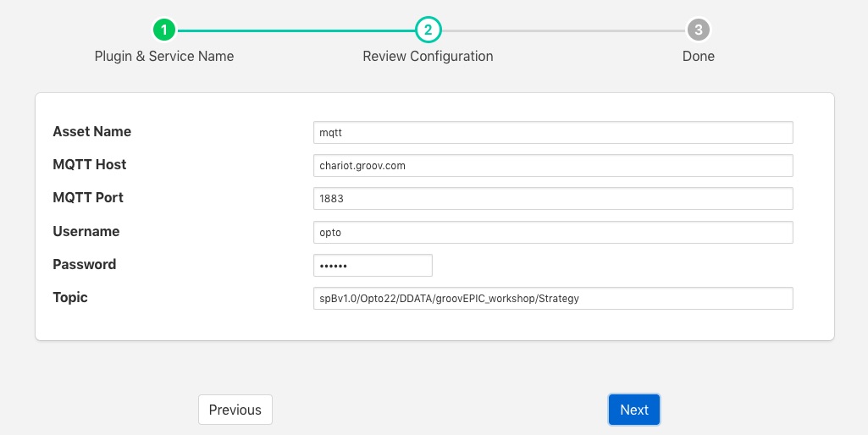The height and width of the screenshot is (435, 868).
Task: Click the MQTT Port field showing 1883
Action: [x=552, y=199]
